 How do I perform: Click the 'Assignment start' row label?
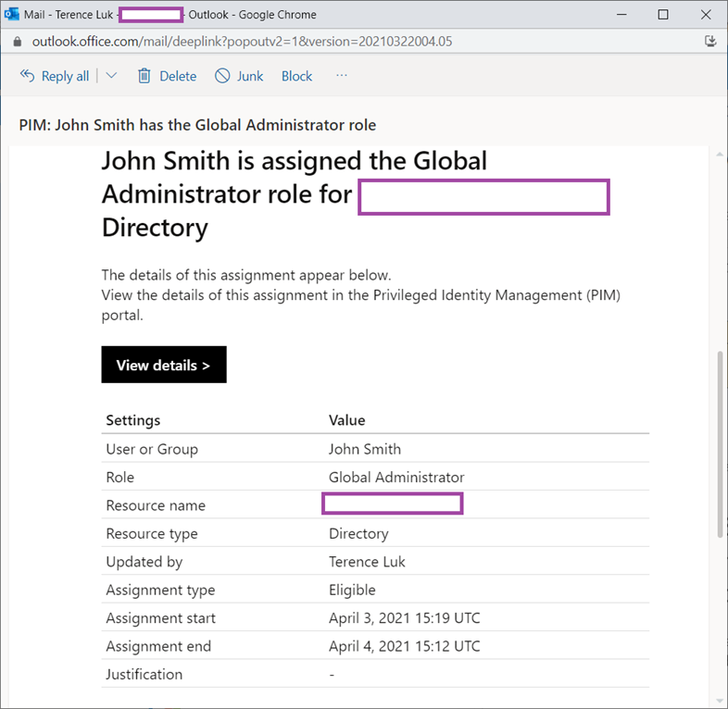click(x=160, y=618)
